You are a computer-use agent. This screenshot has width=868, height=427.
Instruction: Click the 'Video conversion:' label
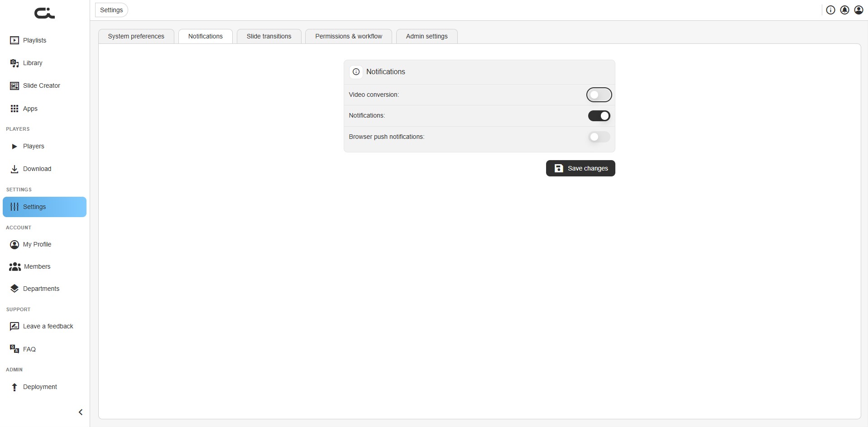tap(374, 95)
